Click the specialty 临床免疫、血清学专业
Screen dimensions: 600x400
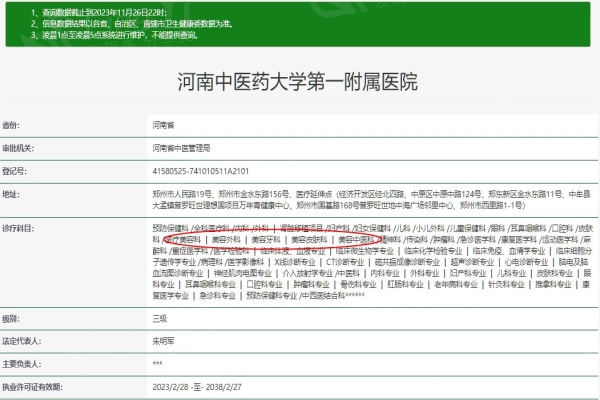509,251
